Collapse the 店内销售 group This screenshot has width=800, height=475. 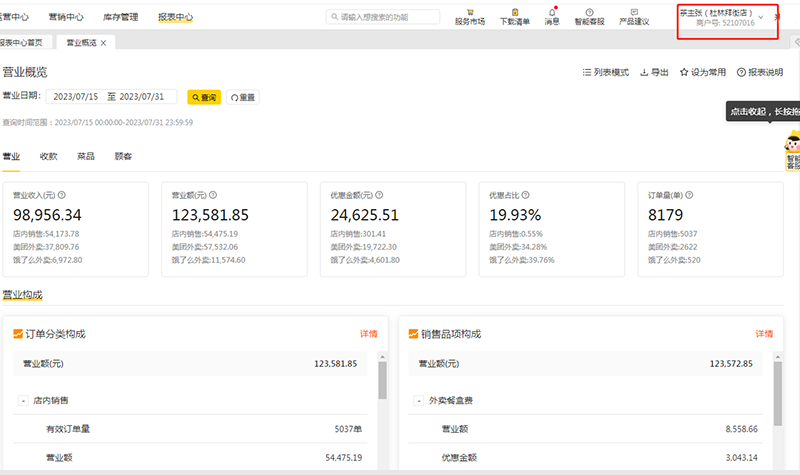click(23, 401)
